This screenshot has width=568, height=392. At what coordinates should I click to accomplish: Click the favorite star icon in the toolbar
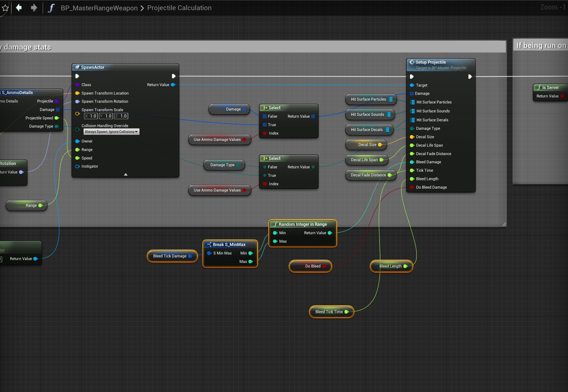point(5,8)
